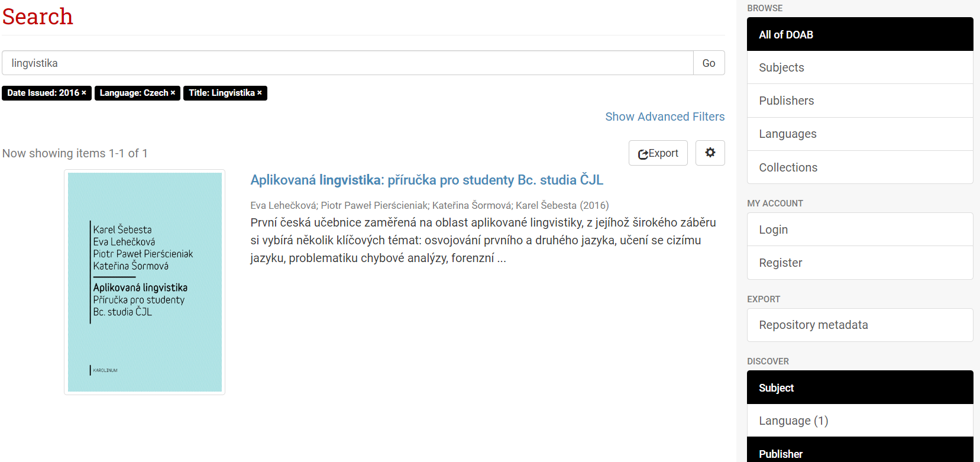This screenshot has height=462, width=980.
Task: Browse by Publishers
Action: [860, 101]
